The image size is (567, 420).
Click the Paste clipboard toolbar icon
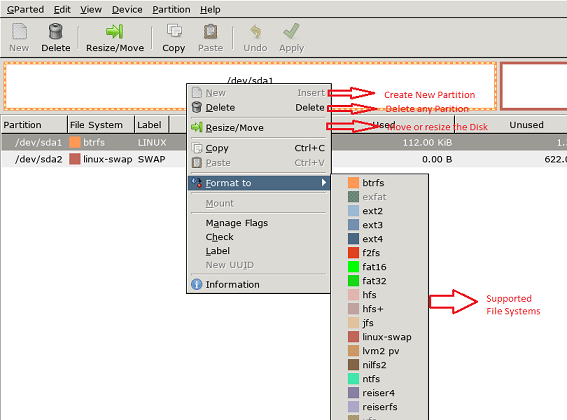point(210,31)
